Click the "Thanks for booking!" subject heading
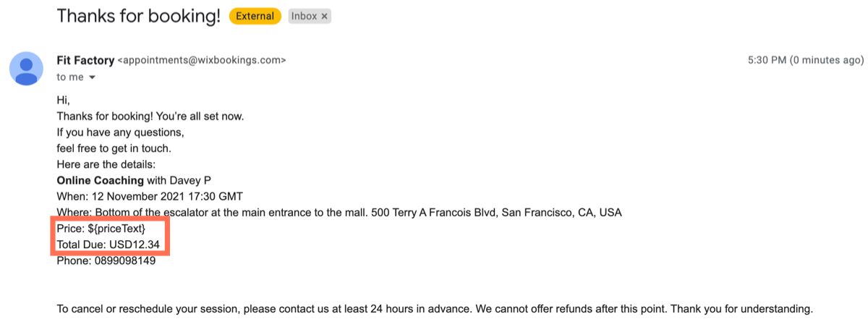 click(x=139, y=16)
